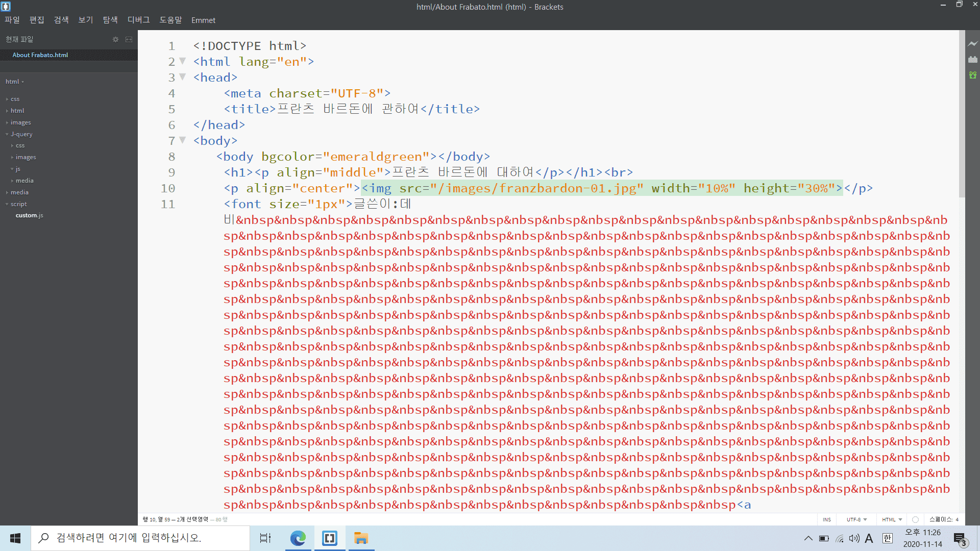Toggle INS insert mode in status bar
Image resolution: width=980 pixels, height=551 pixels.
[x=826, y=519]
